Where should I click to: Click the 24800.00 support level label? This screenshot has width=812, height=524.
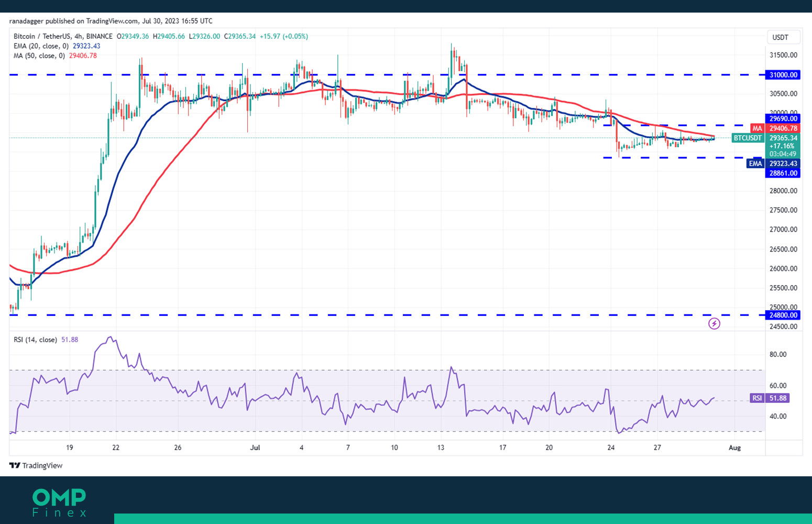click(x=783, y=315)
